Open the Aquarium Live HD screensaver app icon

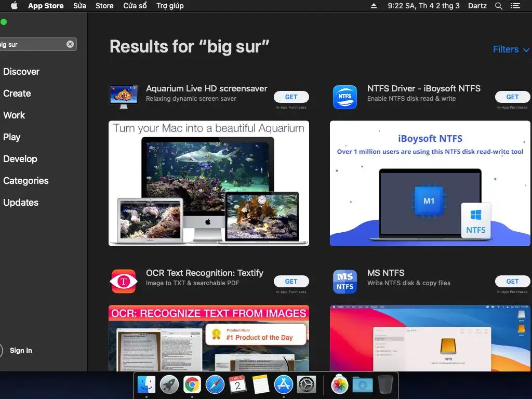tap(124, 97)
